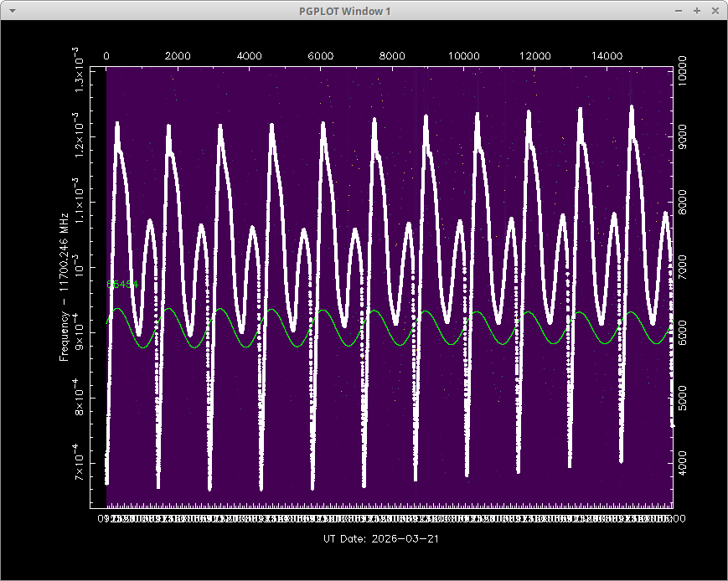Click the green 65454 label on plot
The width and height of the screenshot is (728, 581).
click(x=122, y=284)
